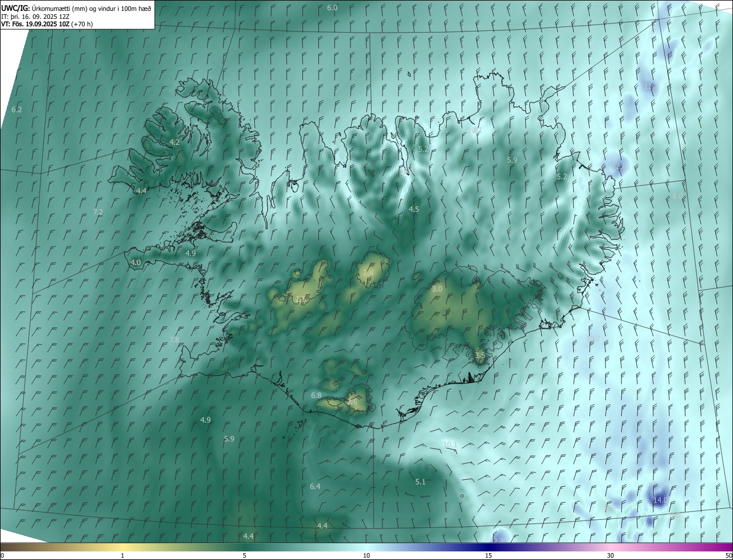Click the 7.8 value label on the map
This screenshot has height=560, width=733.
point(174,340)
